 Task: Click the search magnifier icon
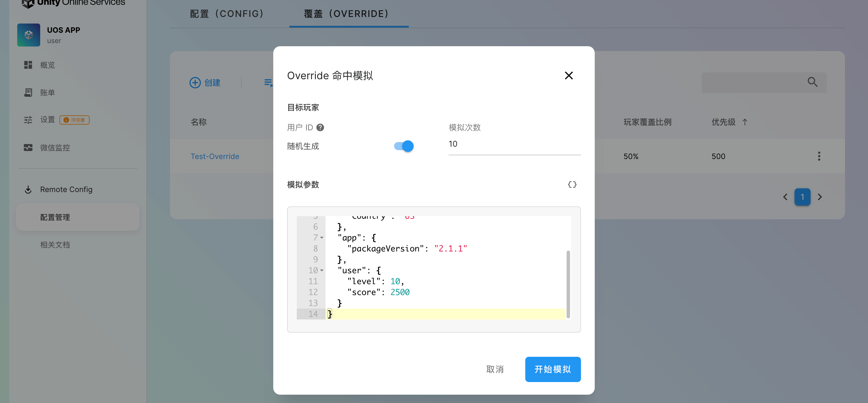click(x=812, y=82)
